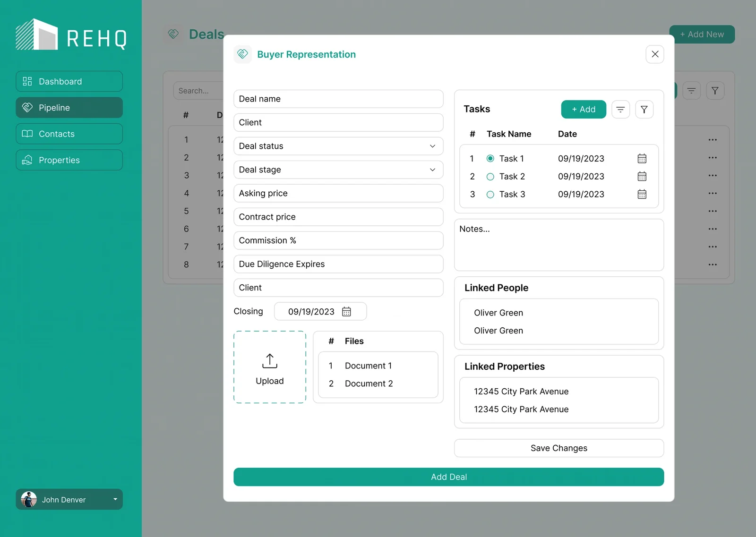756x537 pixels.
Task: Close the Buyer Representation dialog
Action: coord(655,54)
